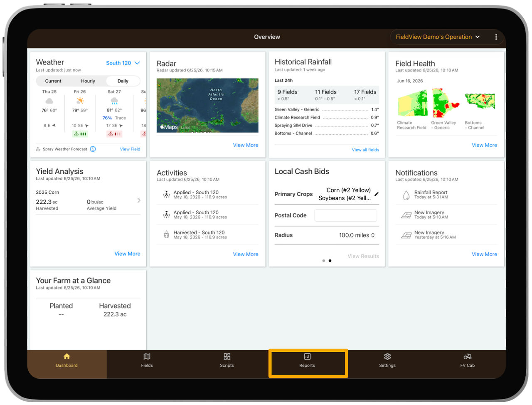Select the Daily weather tab
The width and height of the screenshot is (532, 405).
pos(123,81)
